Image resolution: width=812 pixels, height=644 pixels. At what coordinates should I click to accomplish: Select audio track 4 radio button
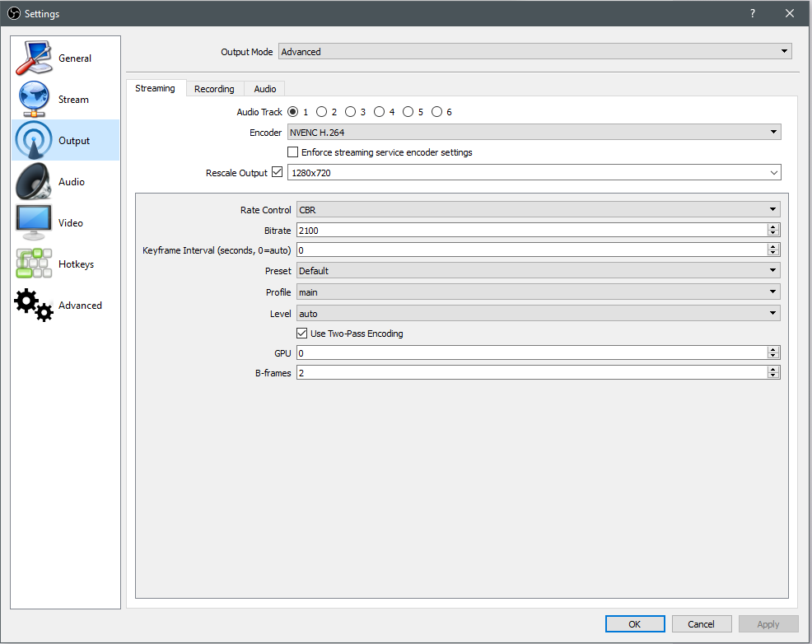coord(380,112)
